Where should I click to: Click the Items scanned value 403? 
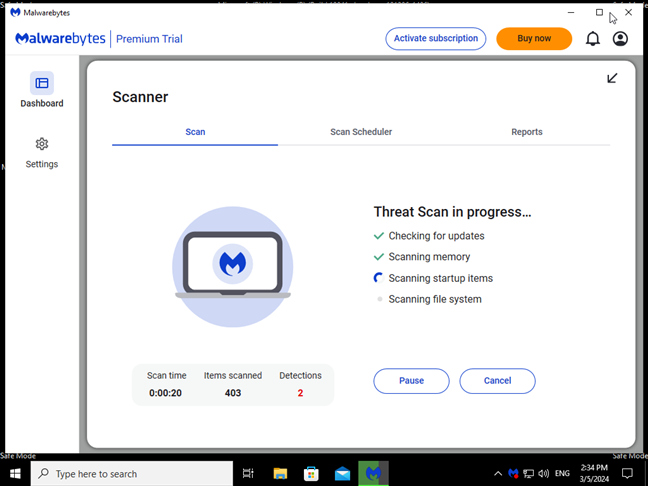[x=233, y=393]
